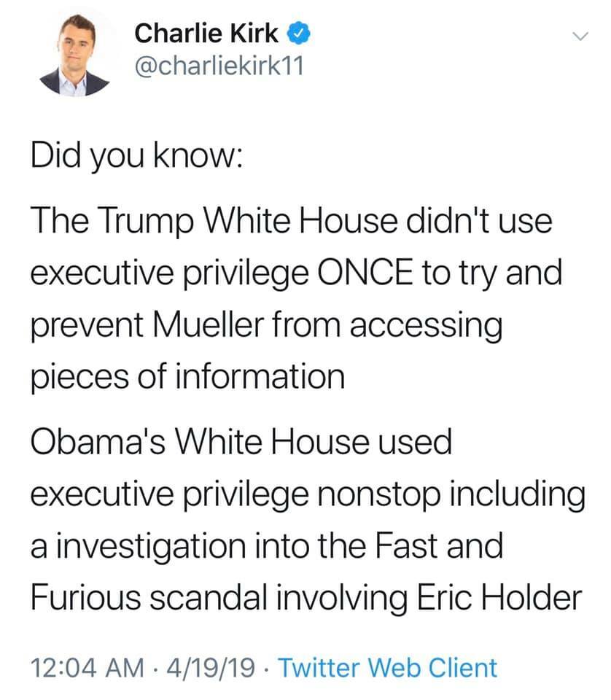Open Charlie Kirk's profile picture

pyautogui.click(x=74, y=55)
